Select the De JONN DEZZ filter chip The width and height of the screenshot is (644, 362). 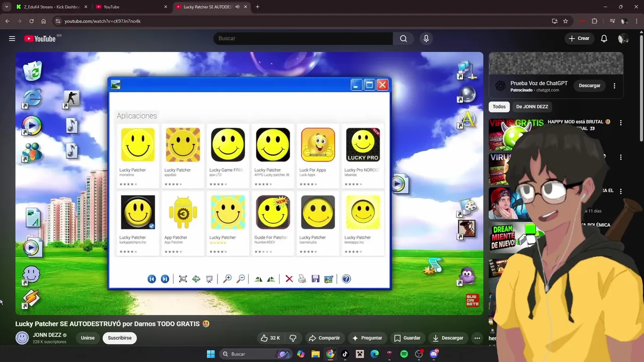532,107
